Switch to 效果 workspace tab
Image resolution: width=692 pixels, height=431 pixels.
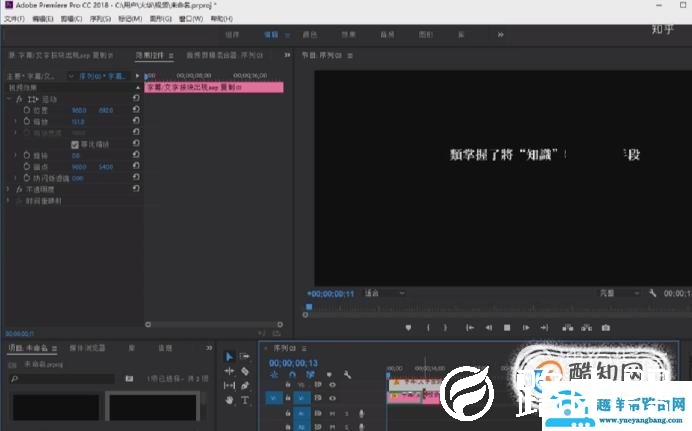pos(349,35)
